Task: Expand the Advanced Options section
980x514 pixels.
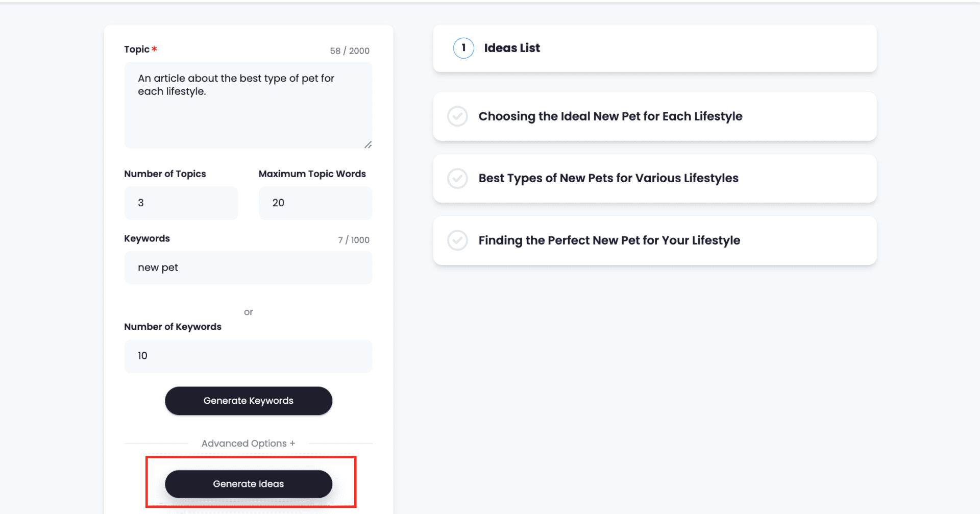Action: (x=248, y=444)
